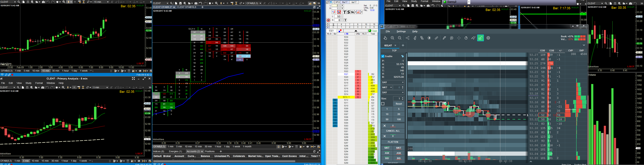Take a snapshot in the 5 min chart toolbar
The height and width of the screenshot is (165, 644).
pos(43,87)
